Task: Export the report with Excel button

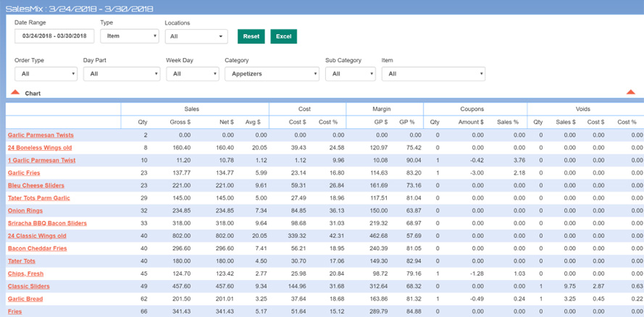Action: (283, 36)
